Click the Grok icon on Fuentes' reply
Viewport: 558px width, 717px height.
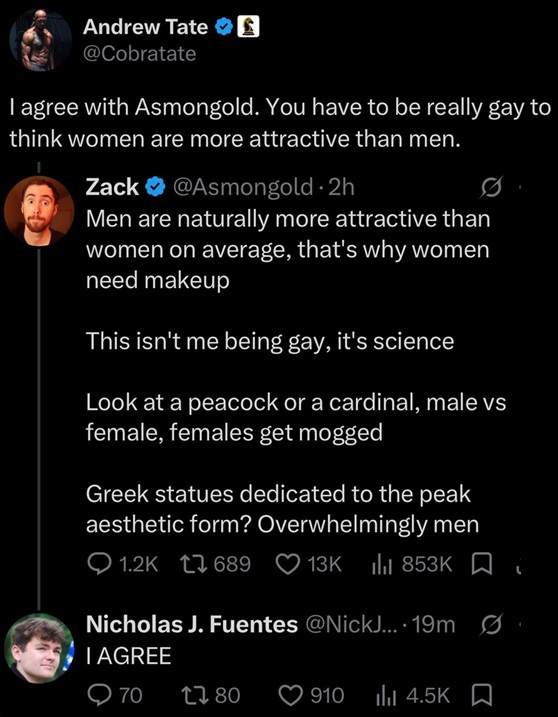[x=491, y=625]
